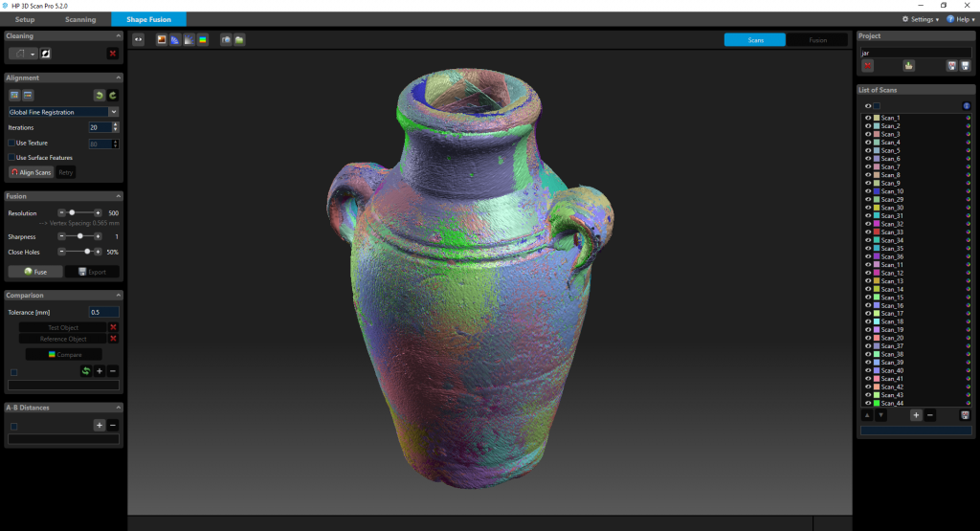The height and width of the screenshot is (531, 980).
Task: Collapse the Fusion panel
Action: pyautogui.click(x=118, y=196)
